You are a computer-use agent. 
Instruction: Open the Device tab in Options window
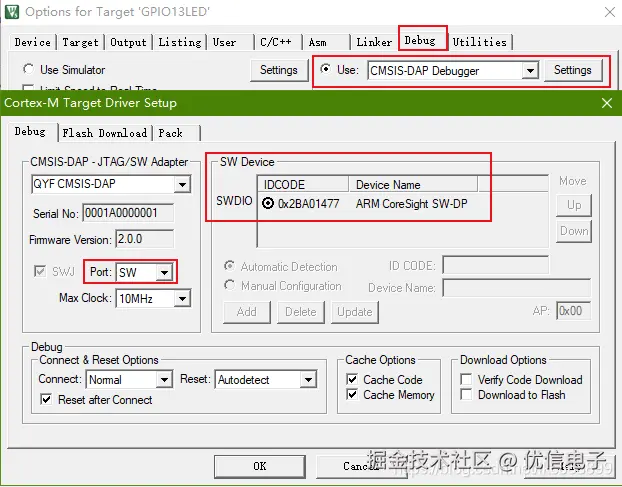(33, 42)
